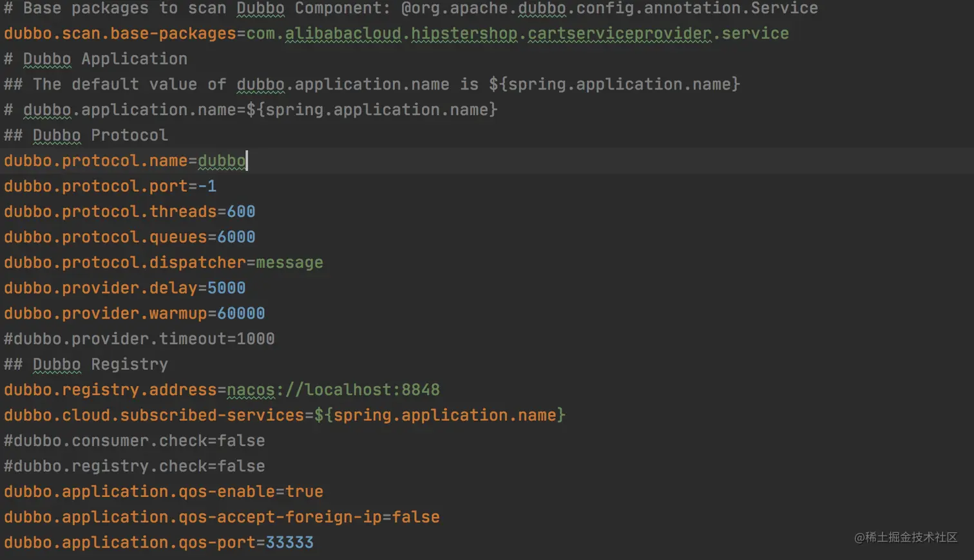Click the dubbo.provider.delay property key
Viewport: 974px width, 560px height.
click(x=100, y=288)
